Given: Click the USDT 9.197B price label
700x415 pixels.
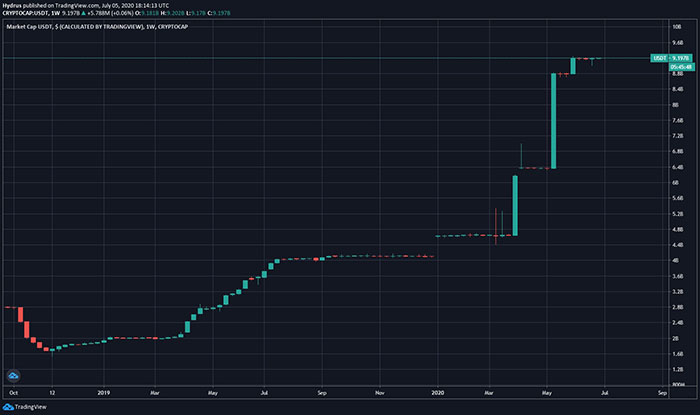Looking at the screenshot, I should tap(671, 58).
